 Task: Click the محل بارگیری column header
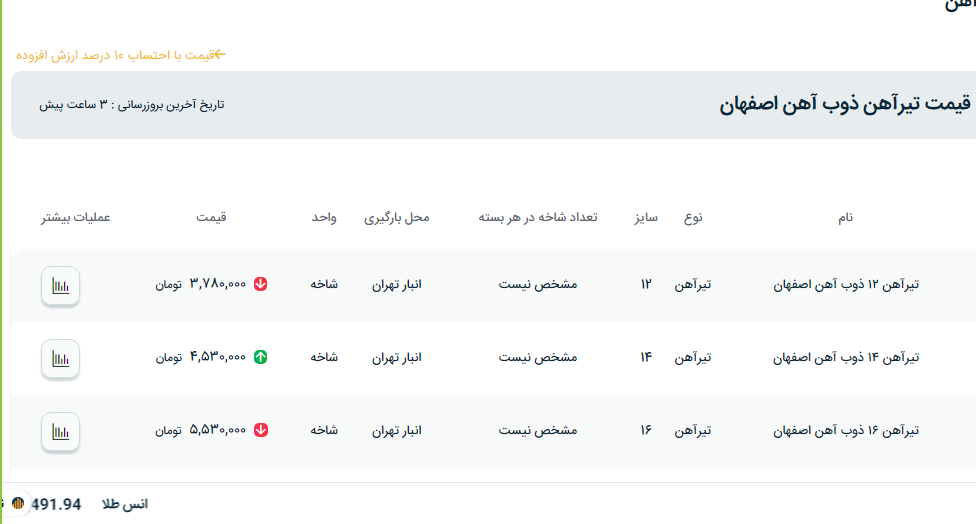(396, 217)
